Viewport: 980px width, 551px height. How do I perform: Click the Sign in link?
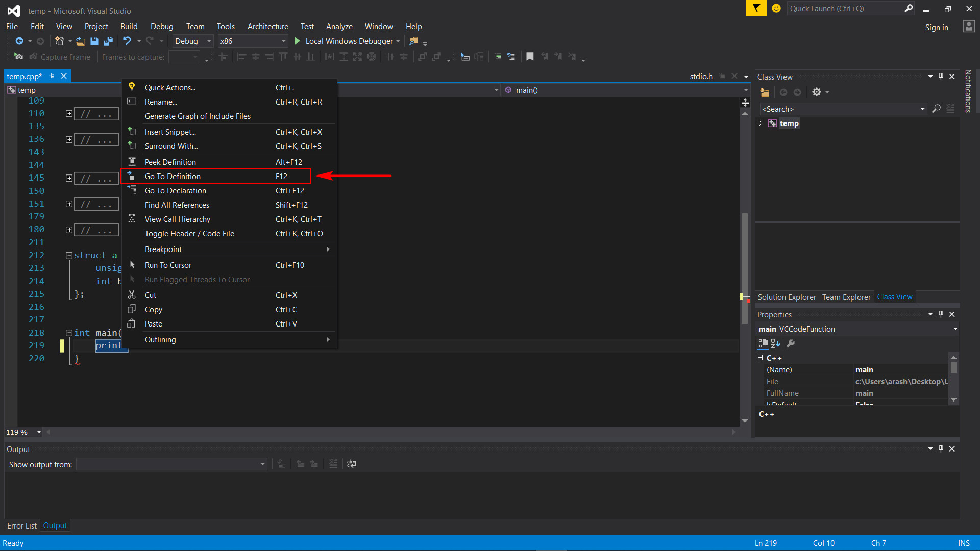pos(937,28)
